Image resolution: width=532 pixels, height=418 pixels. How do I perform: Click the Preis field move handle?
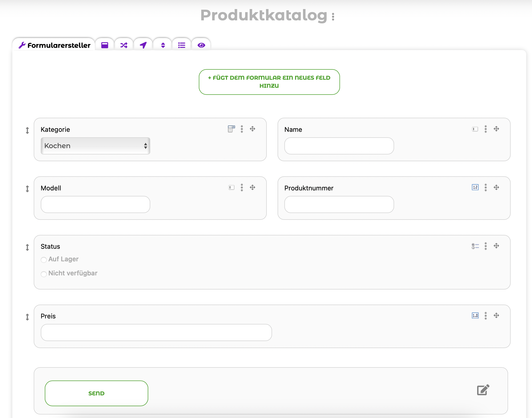point(496,316)
